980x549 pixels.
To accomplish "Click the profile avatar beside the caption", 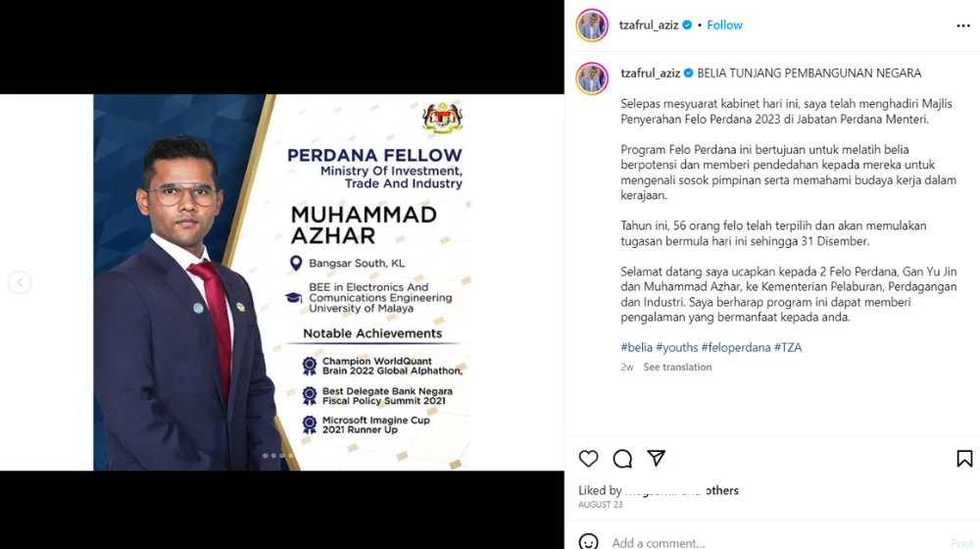I will tap(591, 78).
